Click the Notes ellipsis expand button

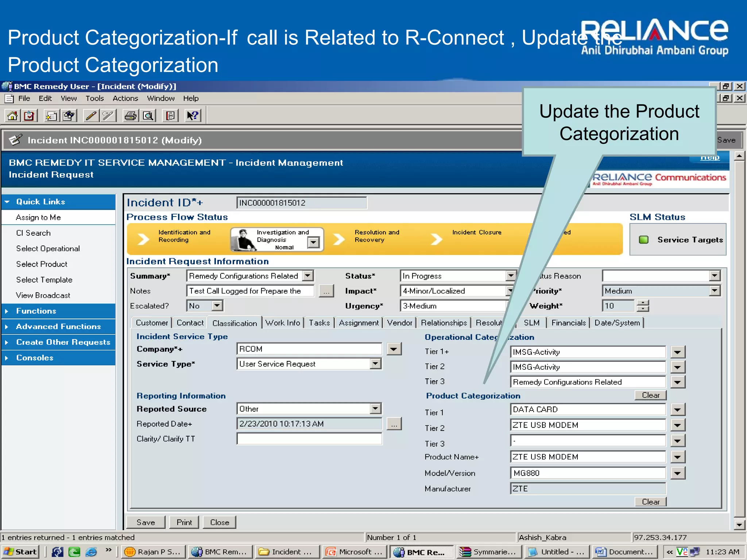pos(326,291)
